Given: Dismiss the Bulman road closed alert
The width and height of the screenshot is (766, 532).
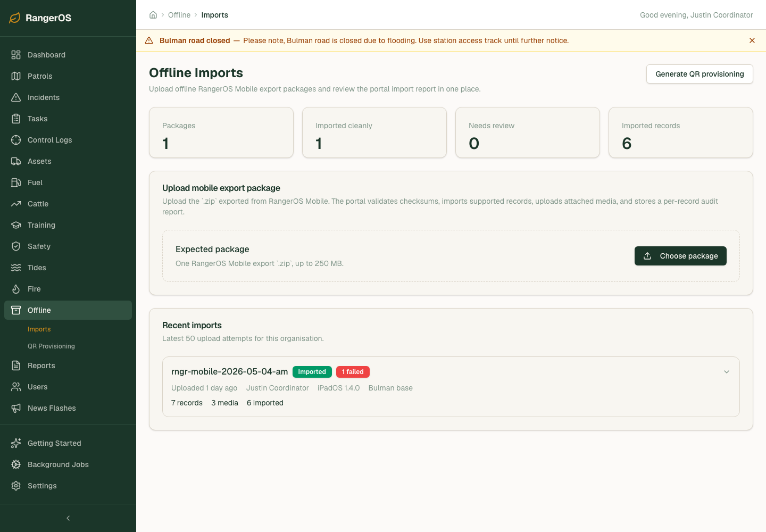Looking at the screenshot, I should click(x=752, y=40).
